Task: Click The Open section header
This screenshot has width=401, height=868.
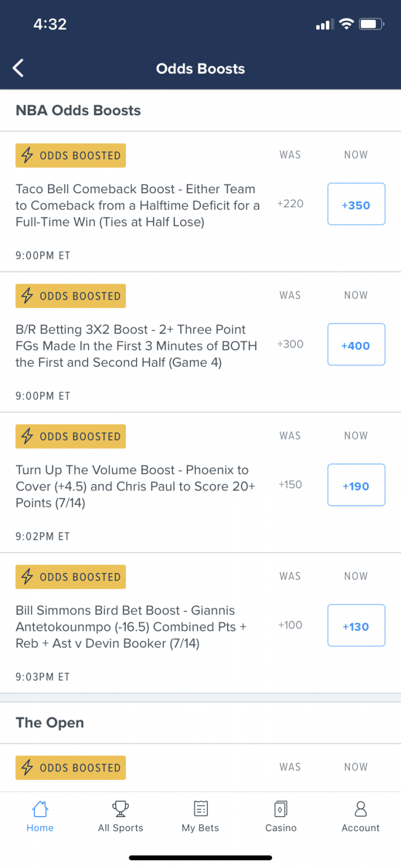Action: pos(50,722)
